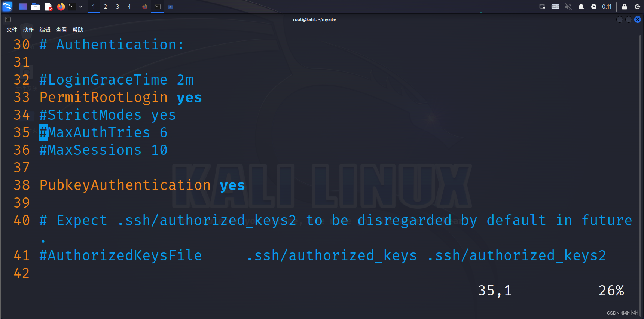The width and height of the screenshot is (644, 319).
Task: Click the network disconnected tray icon
Action: (542, 6)
